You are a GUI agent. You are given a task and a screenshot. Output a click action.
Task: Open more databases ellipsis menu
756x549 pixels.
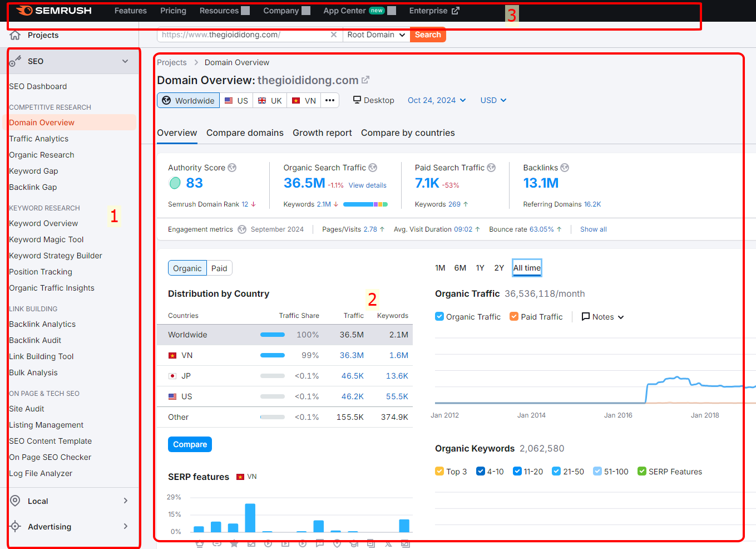[x=330, y=100]
